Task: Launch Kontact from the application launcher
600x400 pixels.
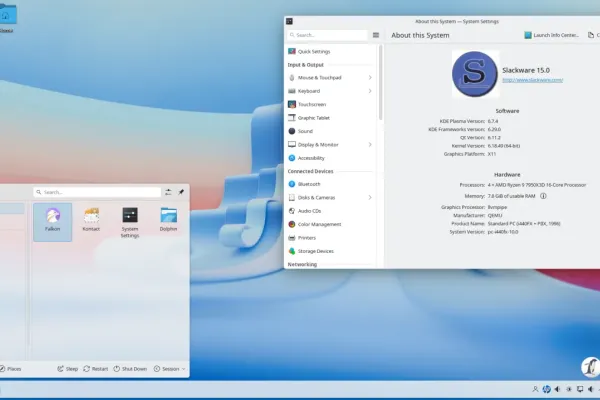Action: tap(91, 220)
